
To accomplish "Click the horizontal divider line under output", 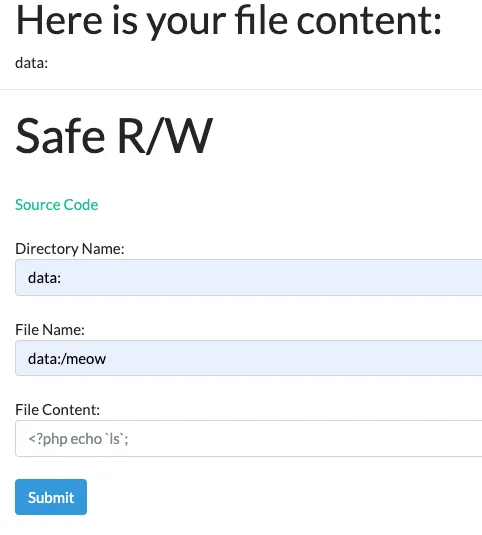I will 241,89.
